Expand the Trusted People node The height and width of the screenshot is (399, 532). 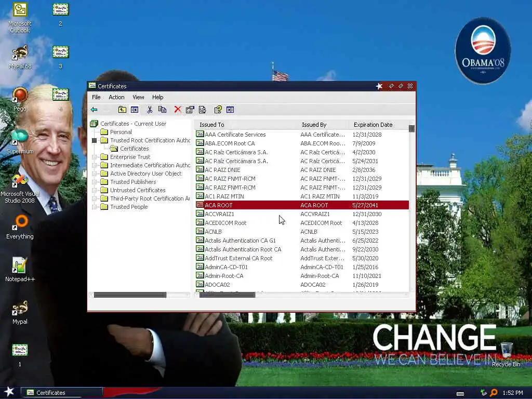point(95,207)
